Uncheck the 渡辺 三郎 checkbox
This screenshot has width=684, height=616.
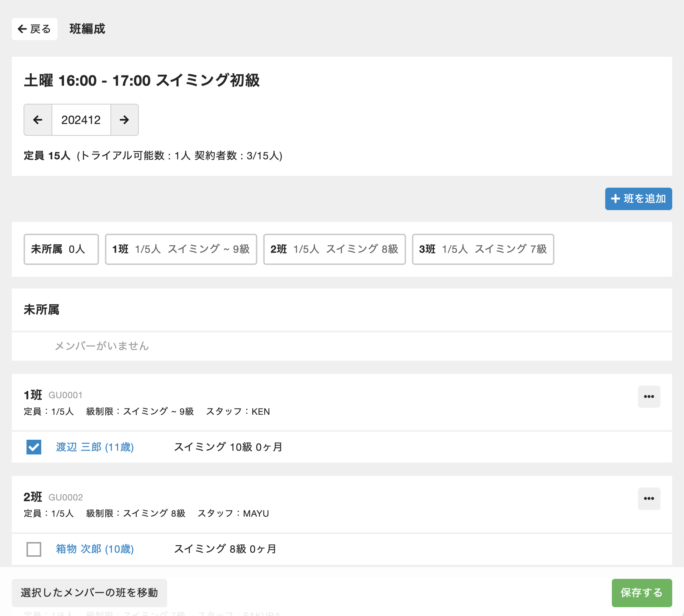[x=34, y=447]
